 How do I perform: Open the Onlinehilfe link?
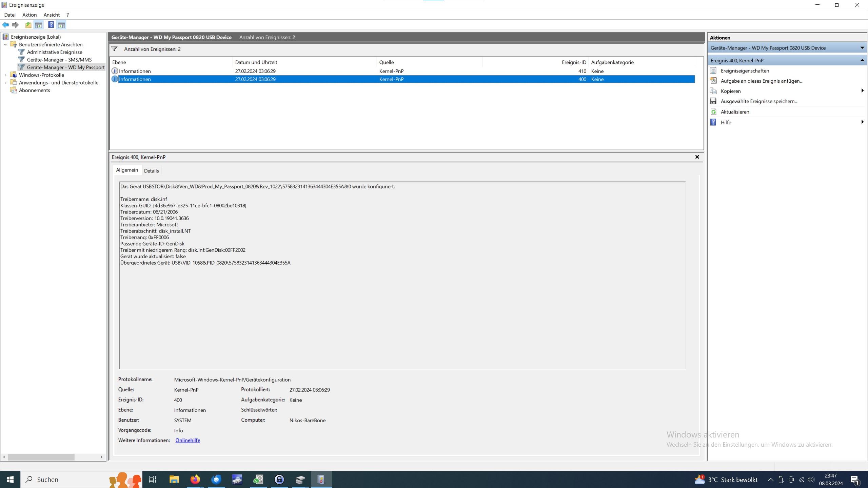[x=188, y=440]
